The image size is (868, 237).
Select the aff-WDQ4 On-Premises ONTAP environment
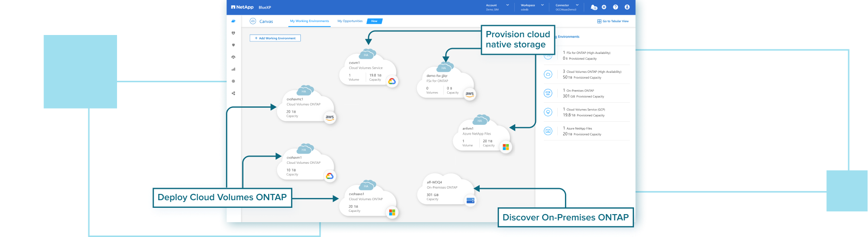click(x=444, y=189)
